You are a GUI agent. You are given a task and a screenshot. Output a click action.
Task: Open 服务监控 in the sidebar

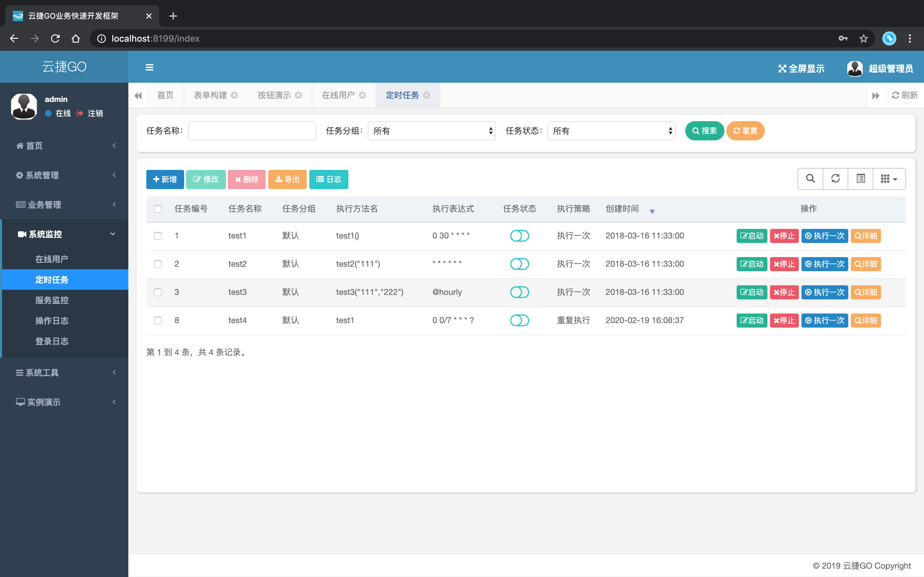52,300
